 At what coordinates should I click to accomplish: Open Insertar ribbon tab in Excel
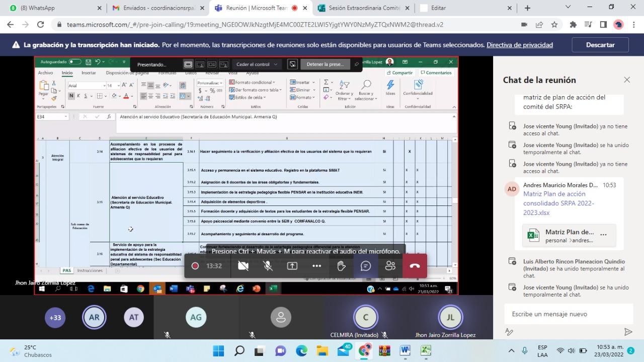(x=89, y=73)
